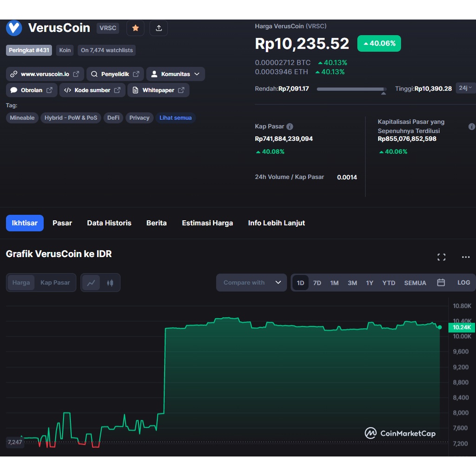The width and height of the screenshot is (476, 476).
Task: Open the 24j time range dropdown
Action: tap(466, 88)
